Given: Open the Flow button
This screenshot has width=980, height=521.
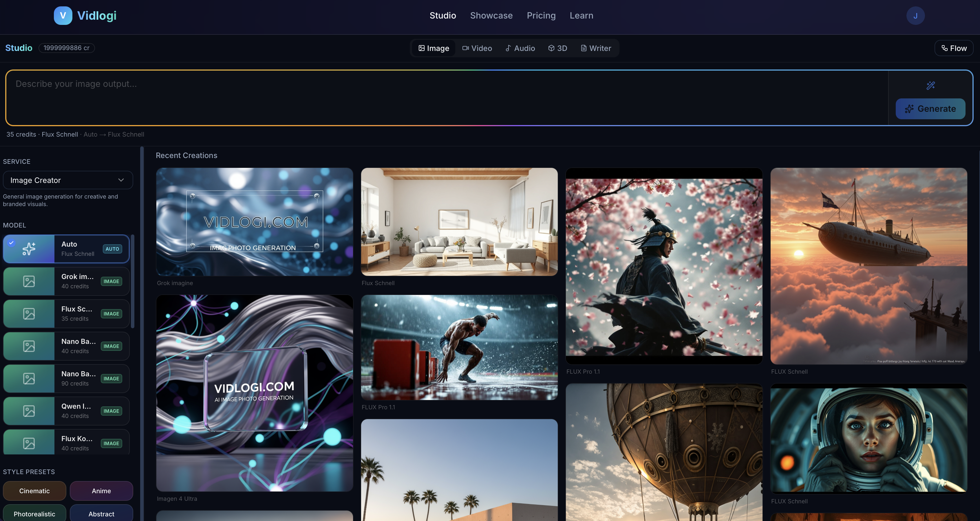Looking at the screenshot, I should point(954,48).
